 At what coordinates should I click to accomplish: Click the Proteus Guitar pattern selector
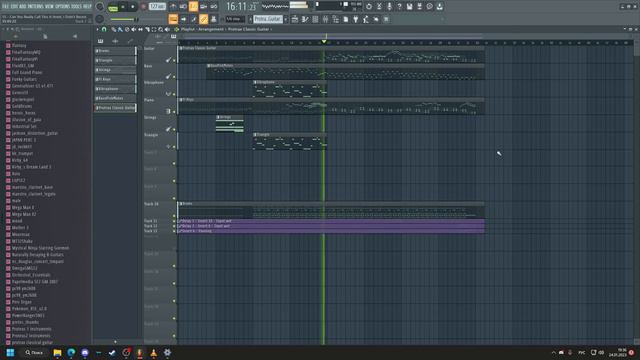click(x=267, y=19)
